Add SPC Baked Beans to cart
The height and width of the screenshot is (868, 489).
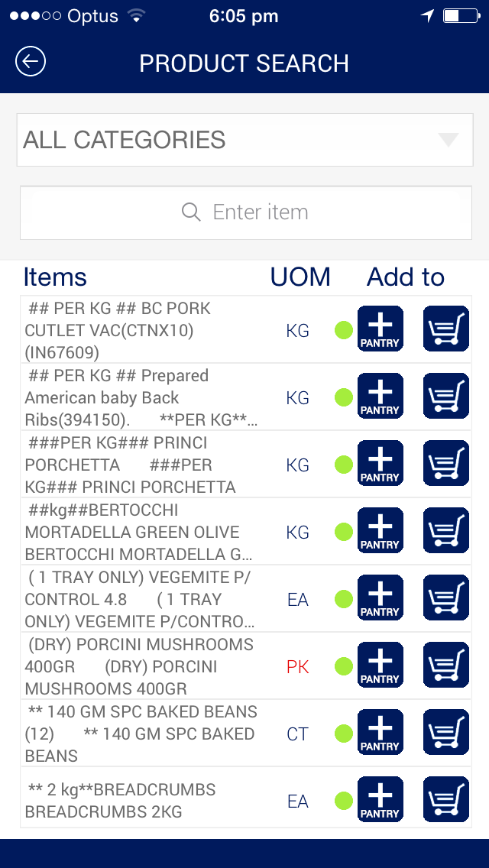tap(446, 733)
